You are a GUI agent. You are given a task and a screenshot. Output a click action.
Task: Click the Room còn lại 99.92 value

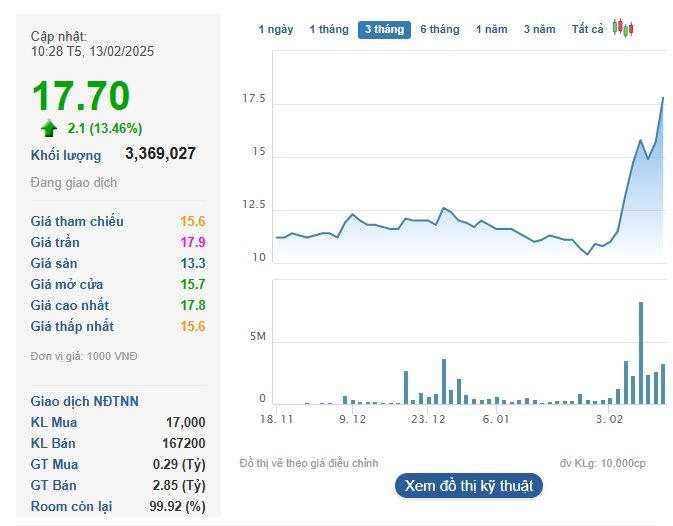(176, 506)
